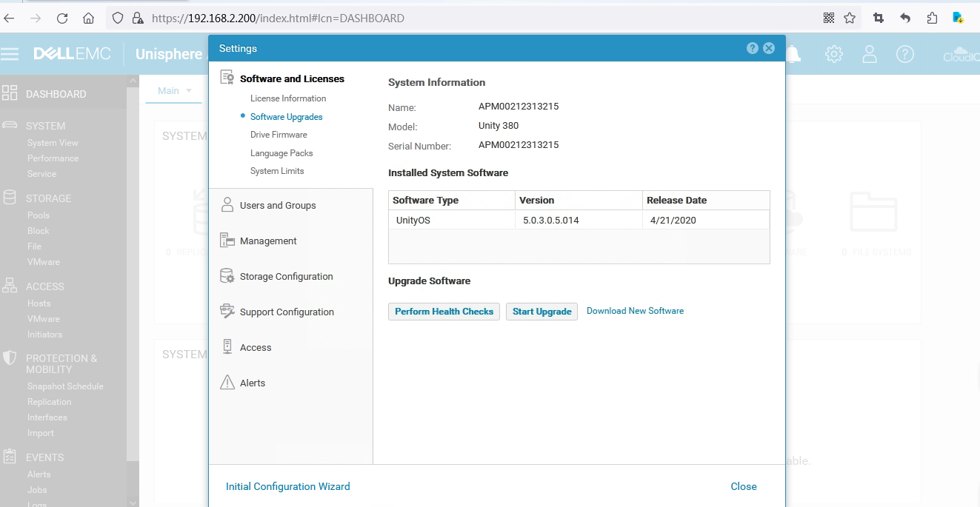Click the browser forward arrow
980x507 pixels.
coord(36,19)
